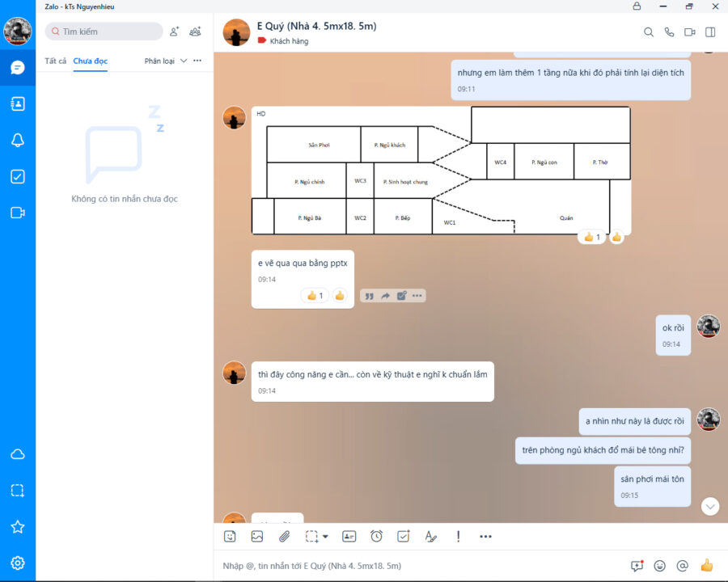The width and height of the screenshot is (728, 582).
Task: Jump to latest messages with down chevron
Action: click(710, 506)
